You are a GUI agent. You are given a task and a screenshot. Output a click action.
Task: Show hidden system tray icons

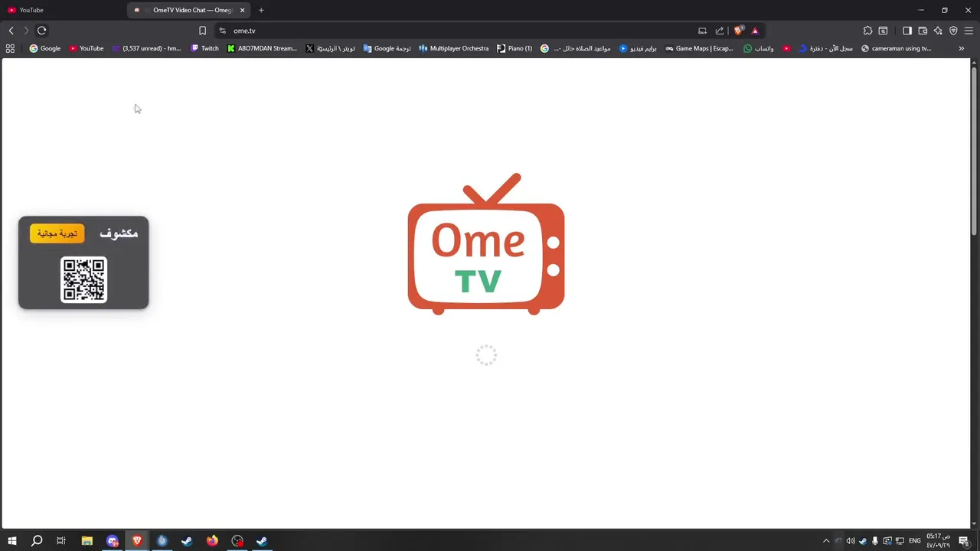[826, 541]
